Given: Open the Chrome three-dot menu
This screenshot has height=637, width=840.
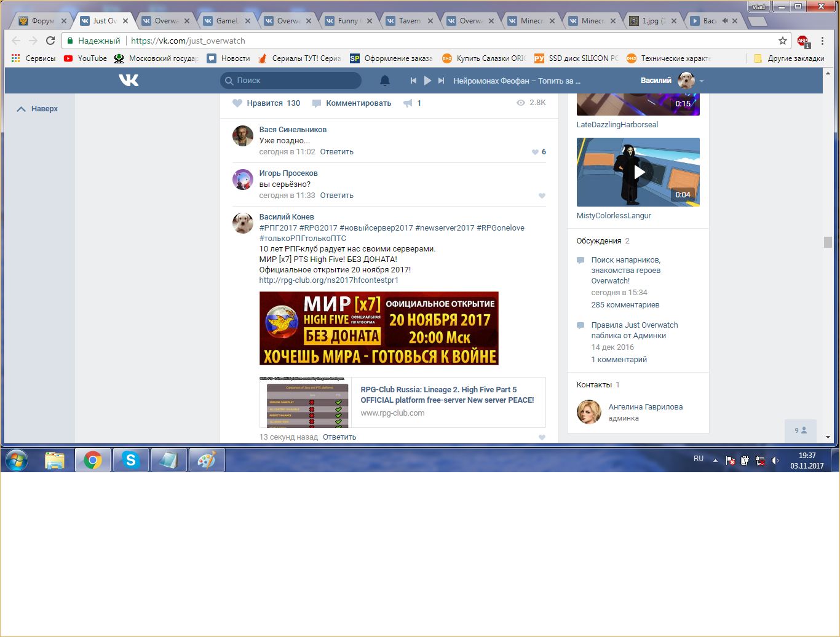Looking at the screenshot, I should (x=823, y=41).
